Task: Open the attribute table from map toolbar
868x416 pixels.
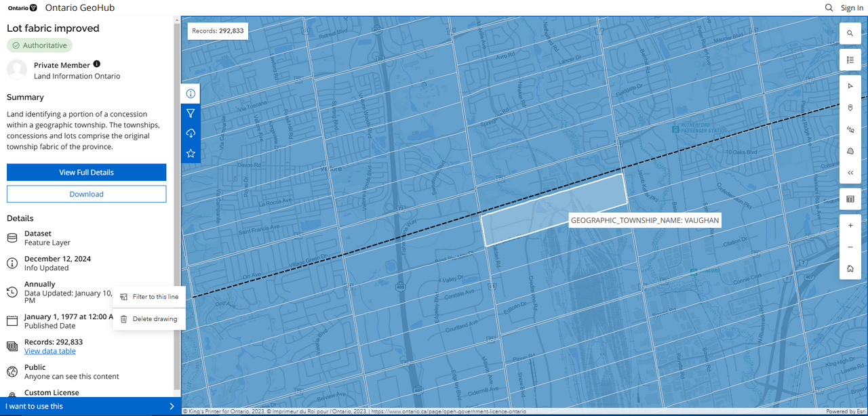Action: coord(850,199)
